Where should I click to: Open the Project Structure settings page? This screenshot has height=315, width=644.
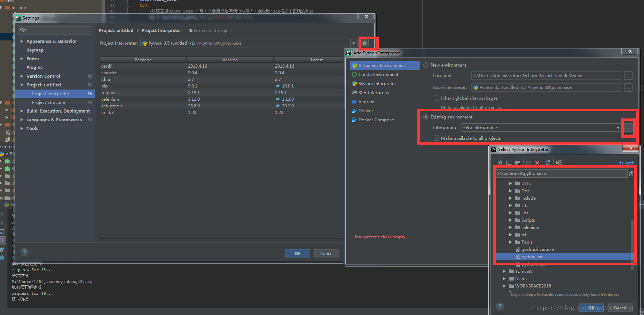(x=49, y=102)
